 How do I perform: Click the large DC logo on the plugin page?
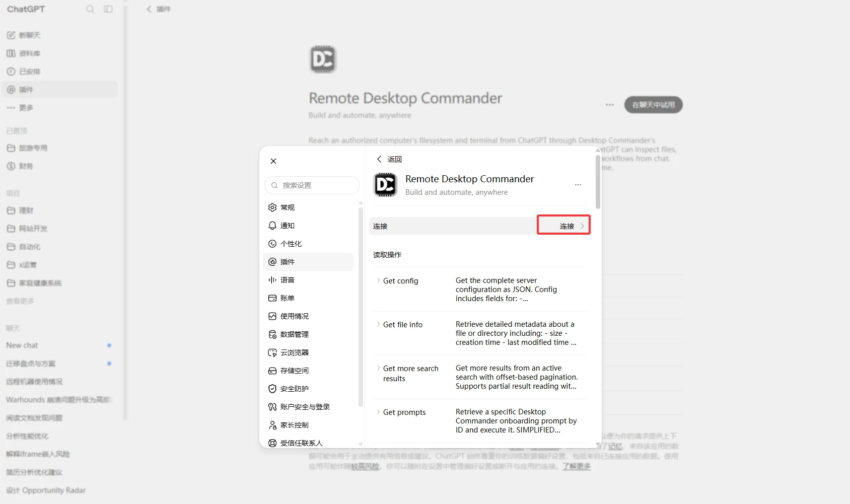[x=323, y=59]
